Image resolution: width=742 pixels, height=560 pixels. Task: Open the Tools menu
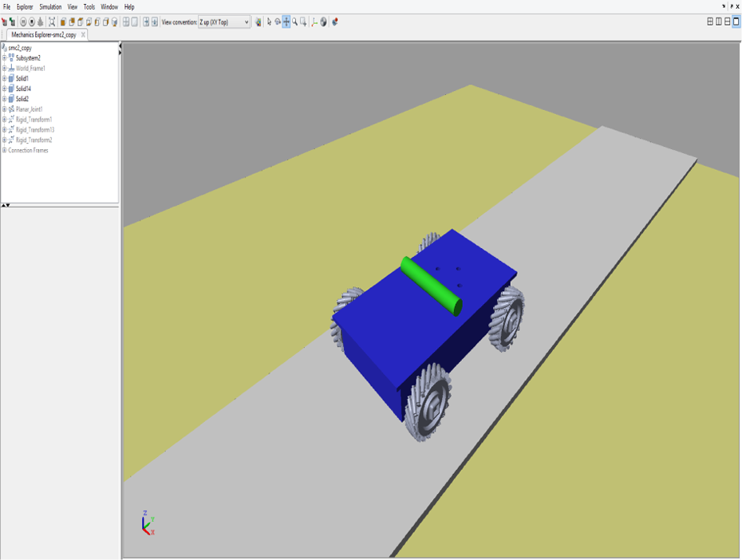coord(89,6)
